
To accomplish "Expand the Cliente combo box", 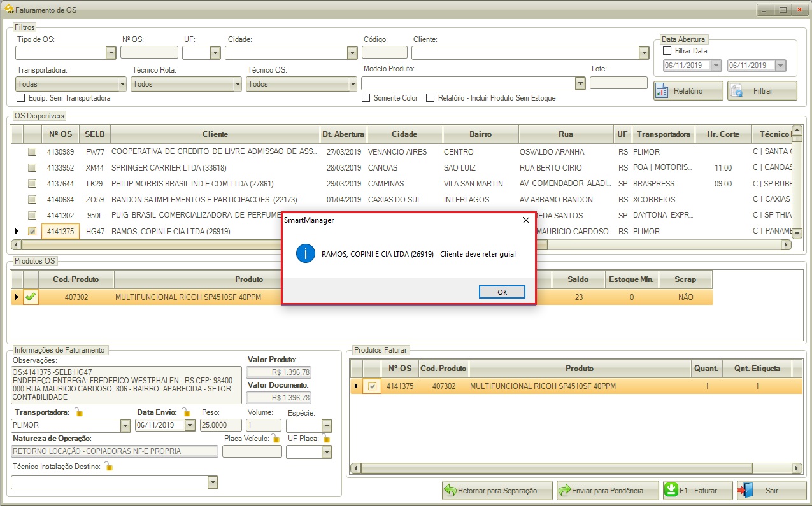I will [x=644, y=53].
